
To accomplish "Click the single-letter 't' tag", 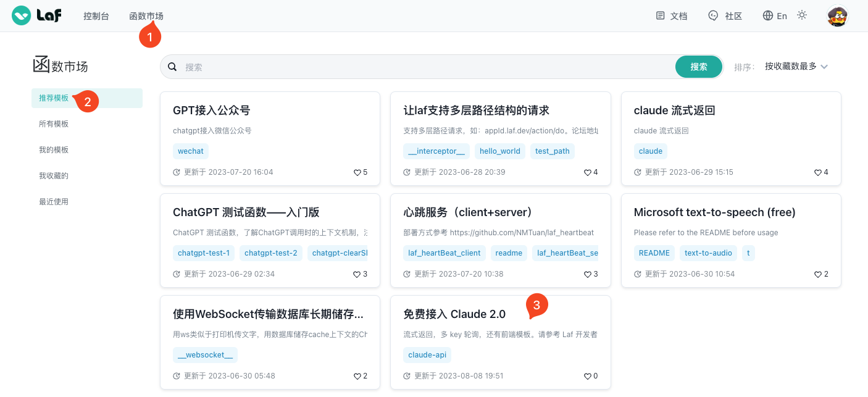I will [748, 253].
